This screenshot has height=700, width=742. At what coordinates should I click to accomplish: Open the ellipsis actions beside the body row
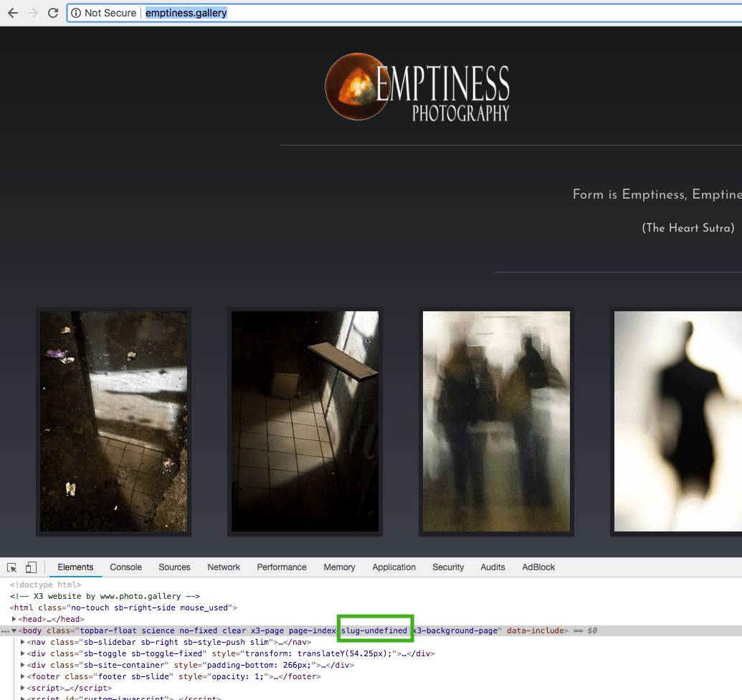pyautogui.click(x=5, y=631)
